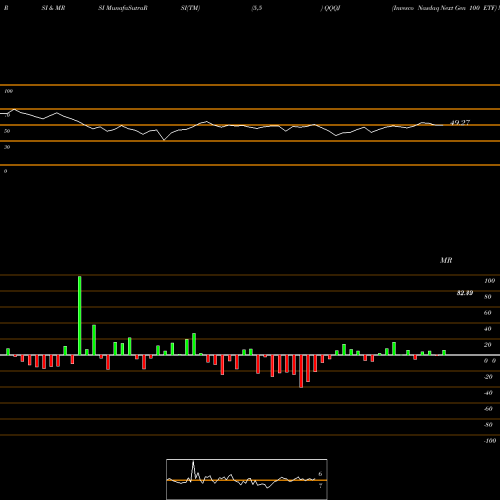The image size is (500, 500).
Task: Click the RSI axis label 30
Action: click(7, 147)
